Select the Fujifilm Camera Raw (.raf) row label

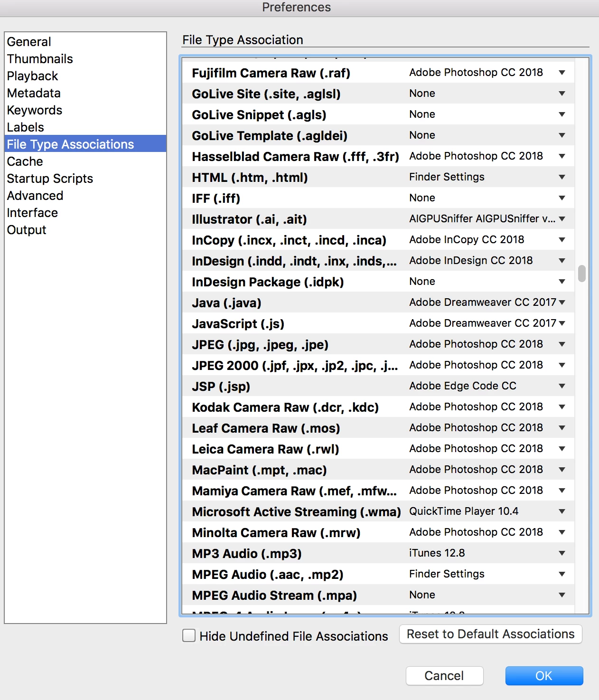click(271, 73)
